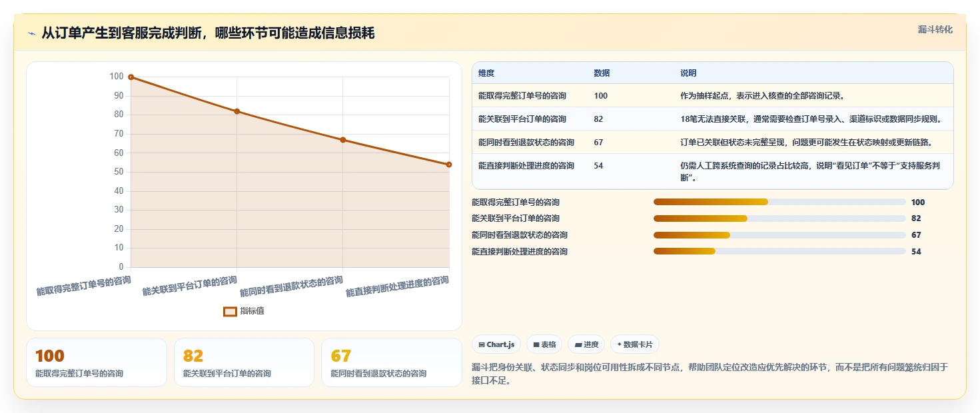980x413 pixels.
Task: Click the 维度 column header
Action: pos(486,73)
